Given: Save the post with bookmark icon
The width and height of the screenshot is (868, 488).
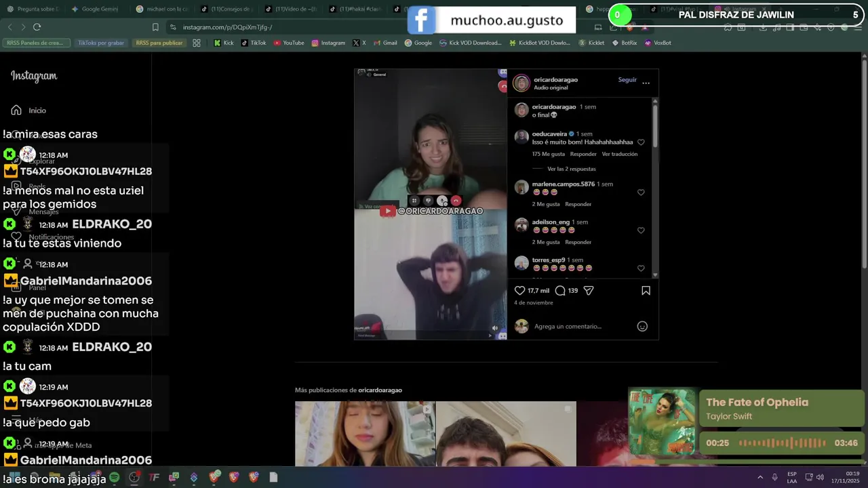Looking at the screenshot, I should pyautogui.click(x=646, y=291).
